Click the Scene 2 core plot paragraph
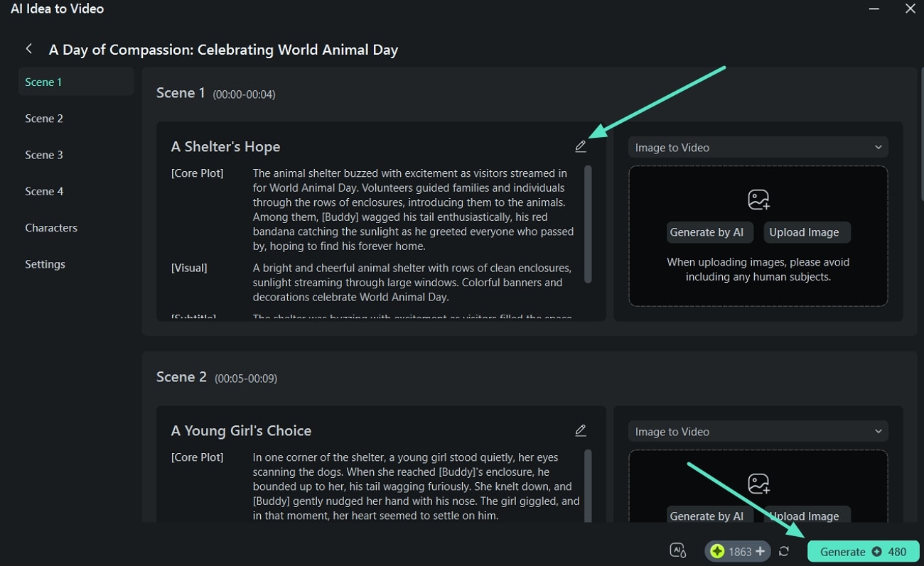Viewport: 924px width, 566px height. point(417,486)
